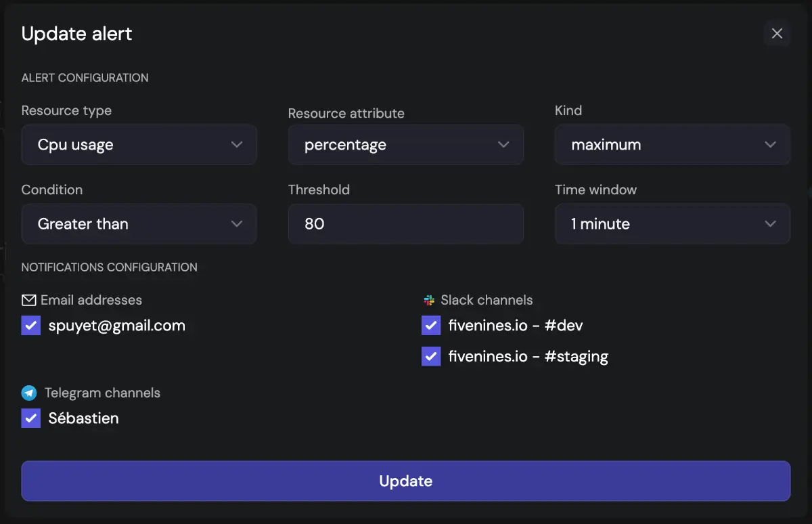Screen dimensions: 812x524
Task: Click the Update button
Action: pyautogui.click(x=406, y=481)
